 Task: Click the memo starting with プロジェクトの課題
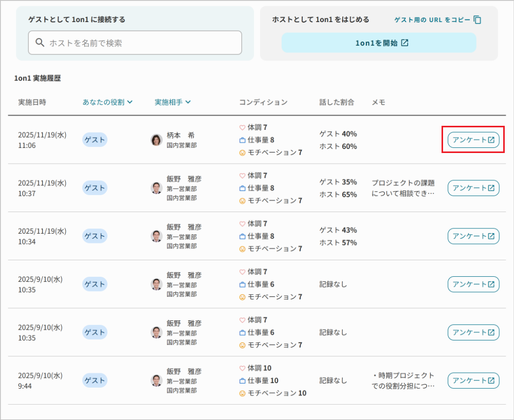(x=403, y=188)
